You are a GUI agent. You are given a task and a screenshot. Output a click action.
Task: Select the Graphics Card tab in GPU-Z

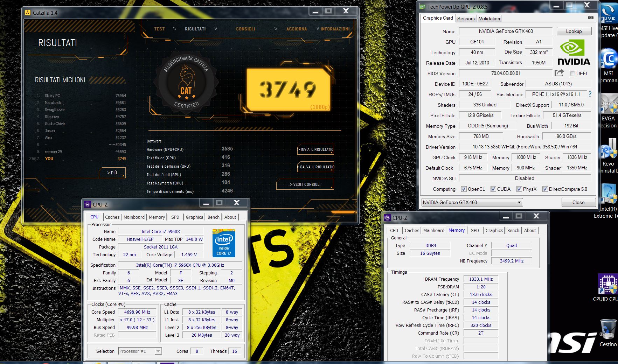point(438,18)
